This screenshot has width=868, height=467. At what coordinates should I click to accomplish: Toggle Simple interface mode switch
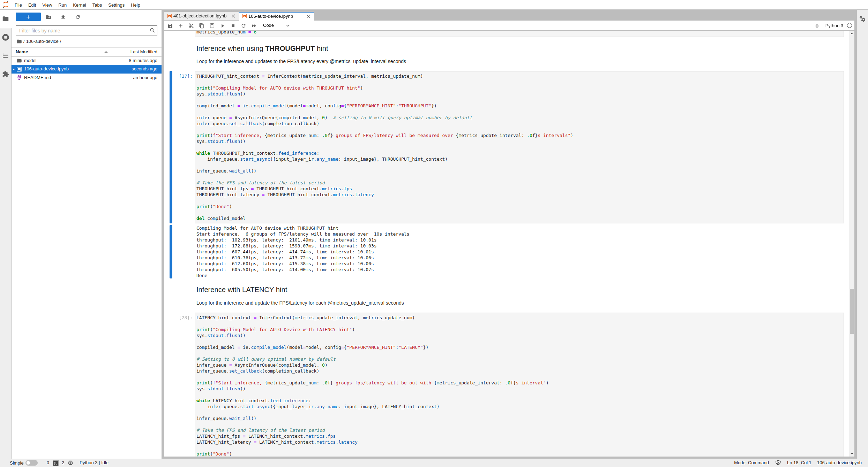point(31,463)
